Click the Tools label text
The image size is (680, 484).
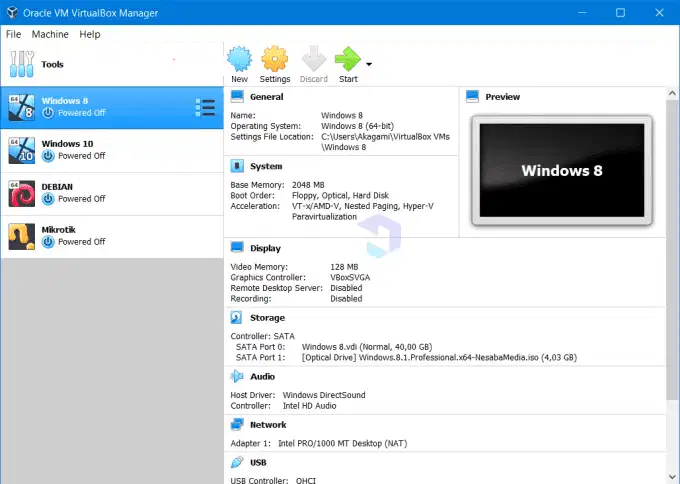pos(52,64)
